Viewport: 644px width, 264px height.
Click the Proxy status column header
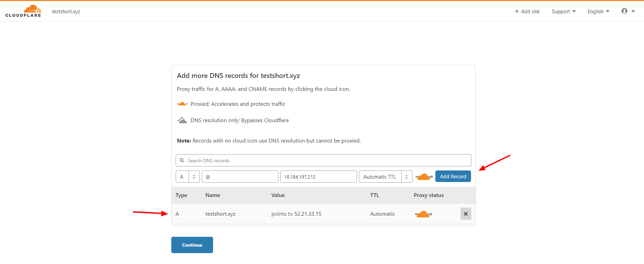tap(429, 195)
